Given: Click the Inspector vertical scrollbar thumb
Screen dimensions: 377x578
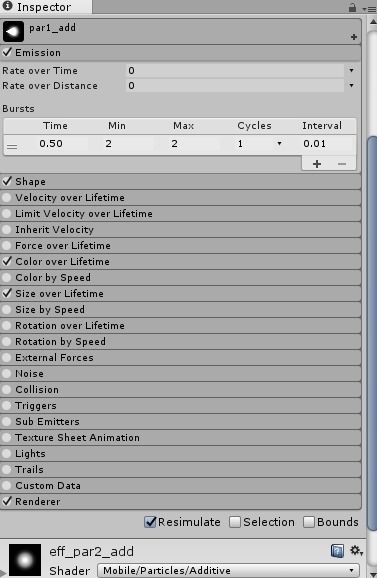Looking at the screenshot, I should point(372,334).
